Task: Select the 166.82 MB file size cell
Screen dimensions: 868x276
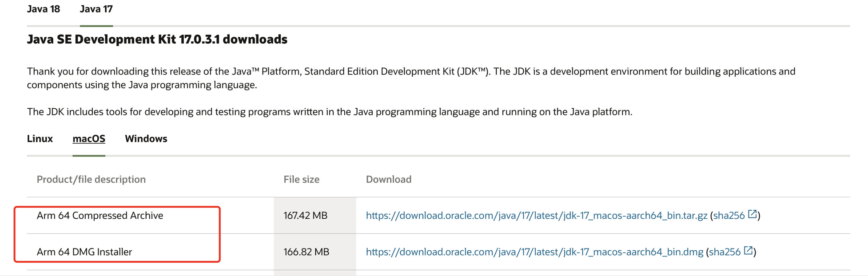Action: 307,252
